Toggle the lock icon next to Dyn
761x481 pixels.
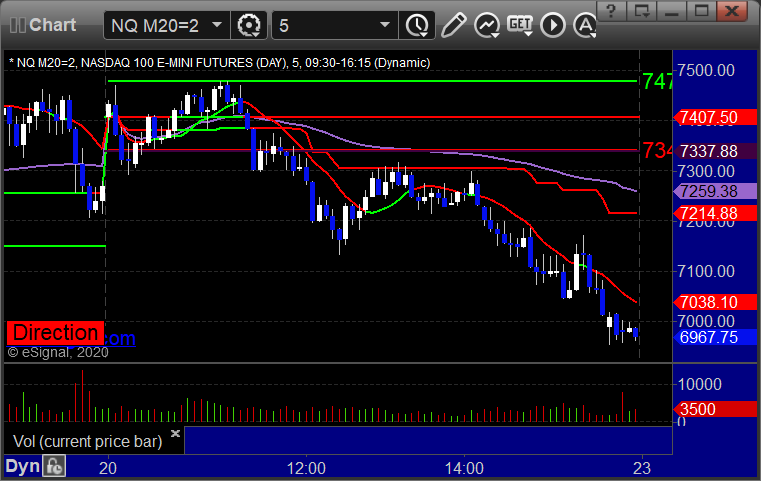pyautogui.click(x=54, y=466)
